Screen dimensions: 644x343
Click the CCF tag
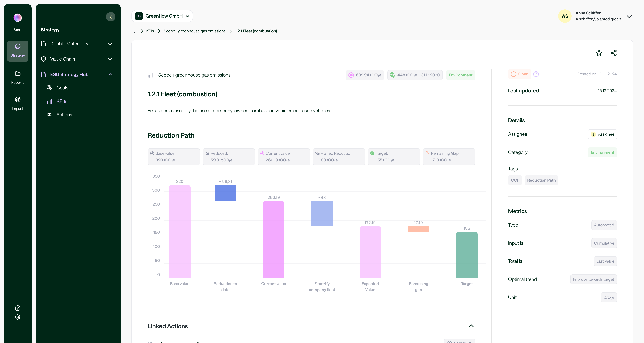(515, 180)
